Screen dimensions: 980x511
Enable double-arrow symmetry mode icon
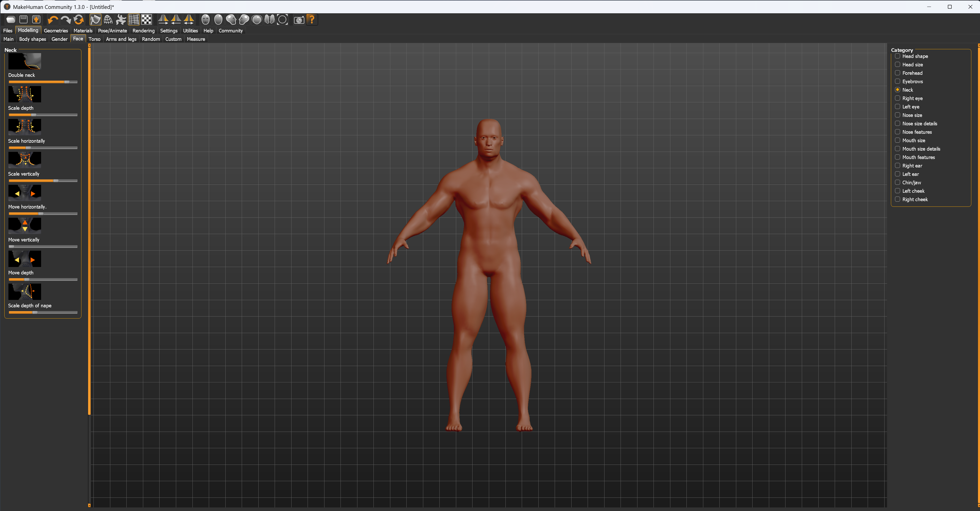tap(189, 19)
